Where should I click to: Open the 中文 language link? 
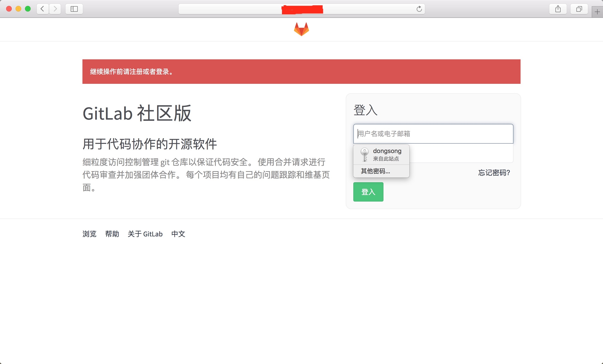tap(178, 234)
